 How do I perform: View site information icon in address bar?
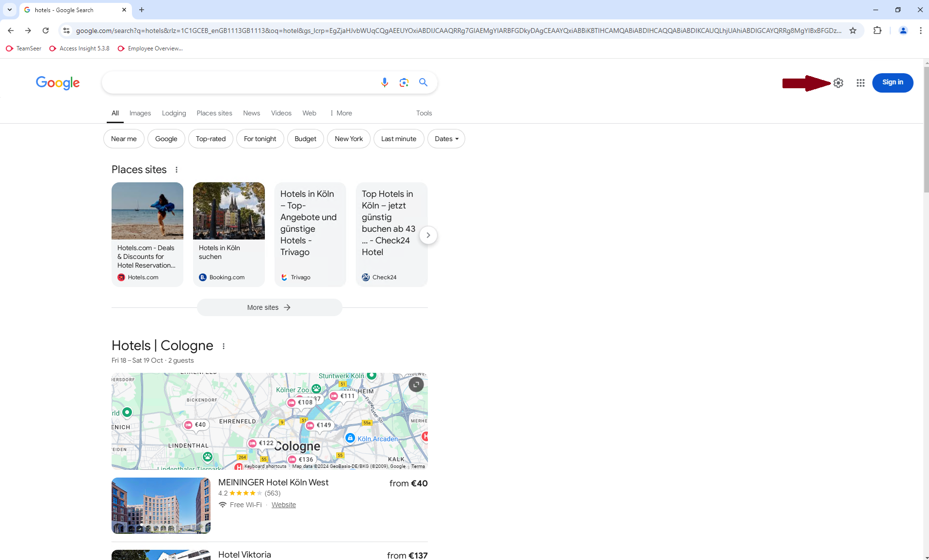[x=66, y=31]
